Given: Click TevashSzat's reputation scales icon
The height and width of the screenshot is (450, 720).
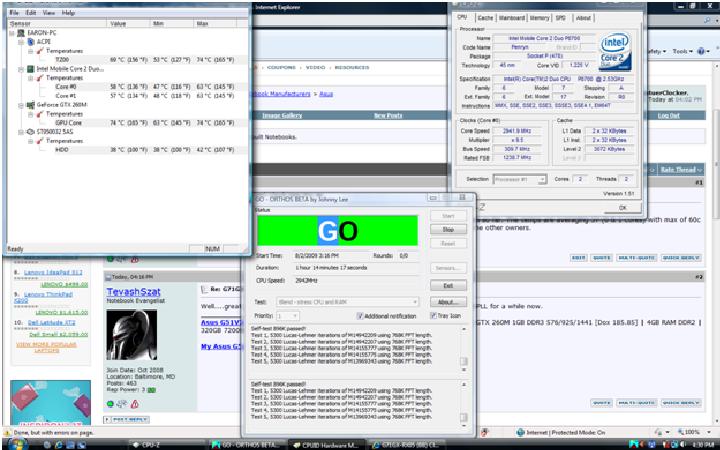Looking at the screenshot, I should pos(122,404).
